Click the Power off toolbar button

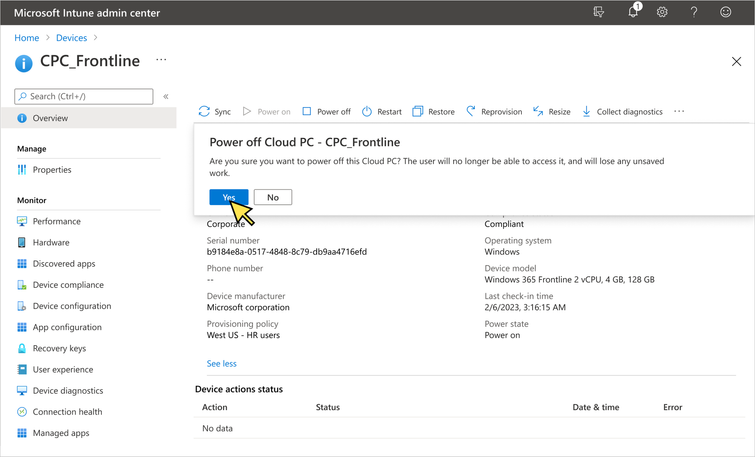(x=326, y=111)
